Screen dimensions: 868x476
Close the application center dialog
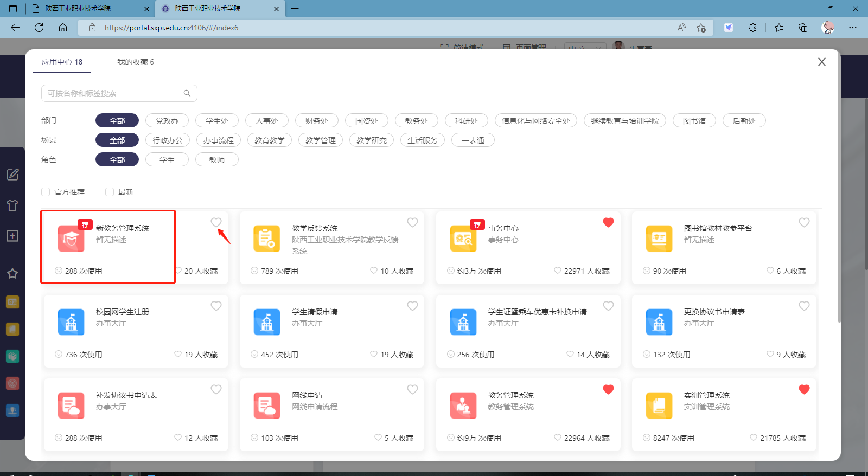coord(822,62)
